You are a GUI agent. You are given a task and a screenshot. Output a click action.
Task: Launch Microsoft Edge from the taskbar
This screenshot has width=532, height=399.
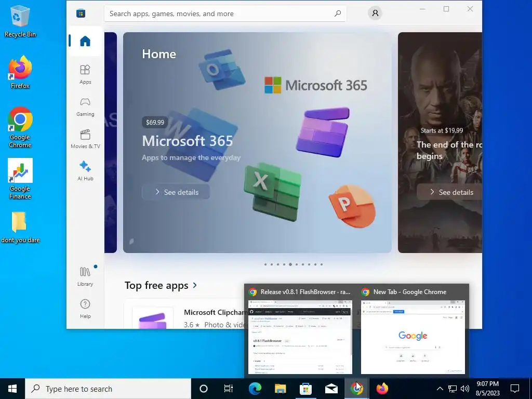coord(255,389)
